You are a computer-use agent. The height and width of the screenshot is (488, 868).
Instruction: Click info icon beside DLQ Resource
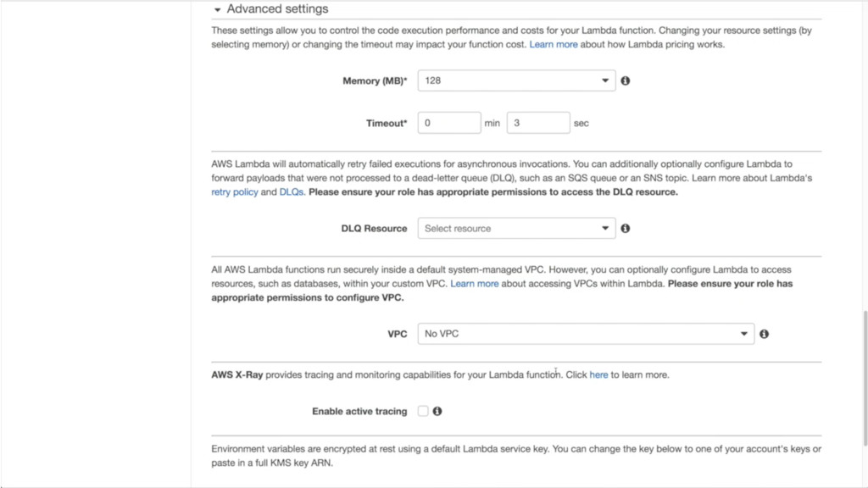click(626, 229)
